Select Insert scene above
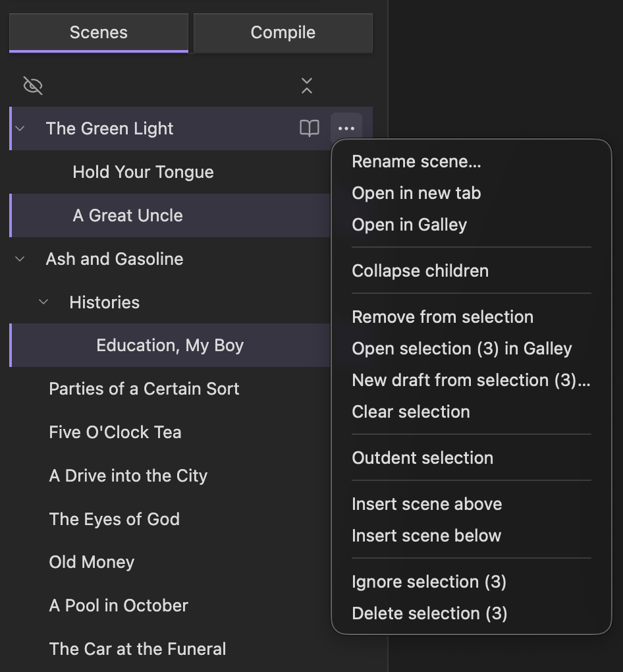The height and width of the screenshot is (672, 623). (472, 505)
